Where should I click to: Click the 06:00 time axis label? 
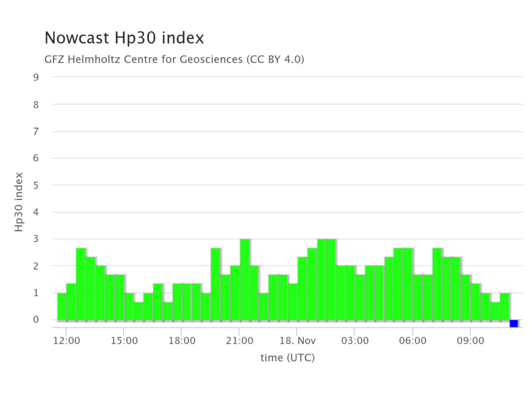coord(413,341)
